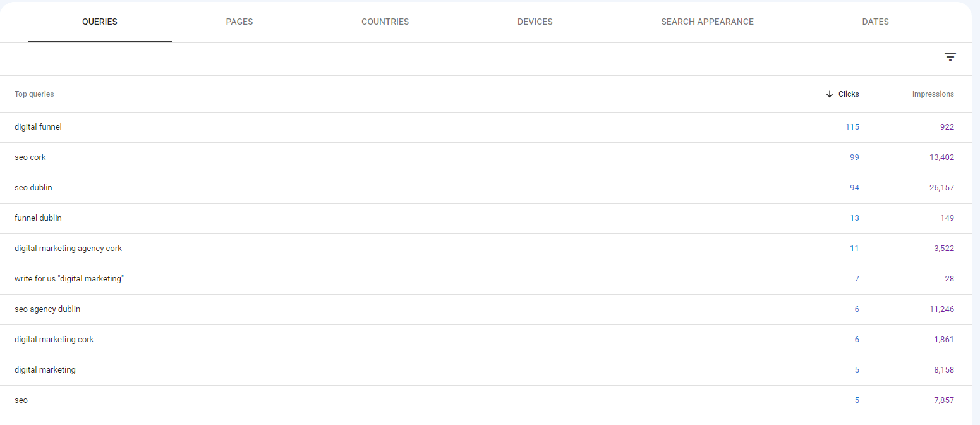Open the "seo agency dublin" query
This screenshot has height=425, width=980.
[x=47, y=309]
